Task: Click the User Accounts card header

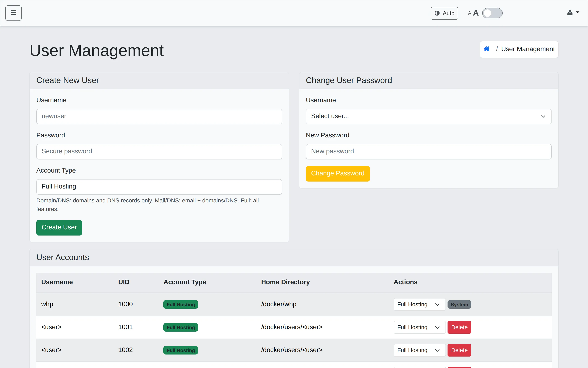Action: pyautogui.click(x=294, y=258)
